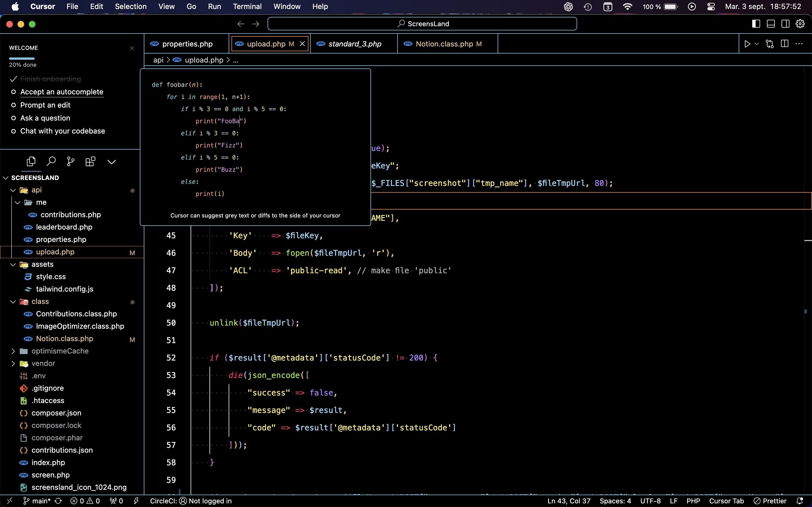This screenshot has height=507, width=812.
Task: Select the upload.php file in sidebar
Action: click(x=55, y=251)
